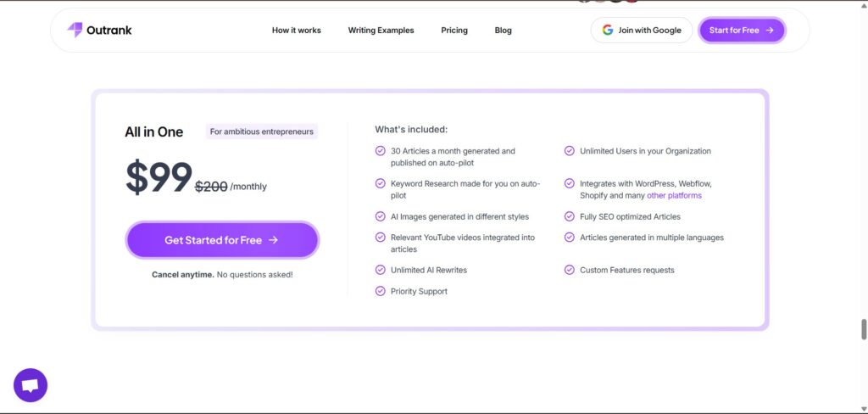Click the checkmark icon beside Articles in multiple languages
Image resolution: width=868 pixels, height=414 pixels.
[569, 238]
